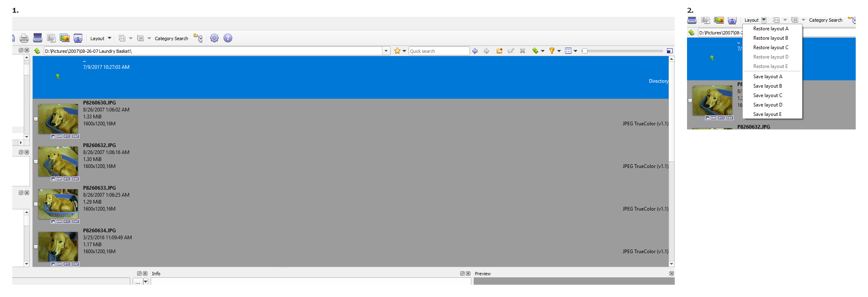Open Help with the question mark icon
Screen dimensions: 868x297
pos(228,38)
